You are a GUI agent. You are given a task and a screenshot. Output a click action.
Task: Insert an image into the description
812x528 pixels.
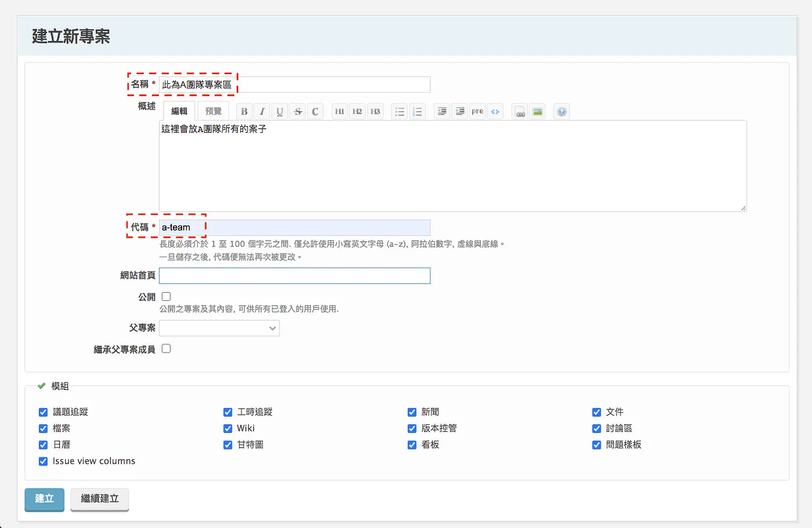click(538, 111)
